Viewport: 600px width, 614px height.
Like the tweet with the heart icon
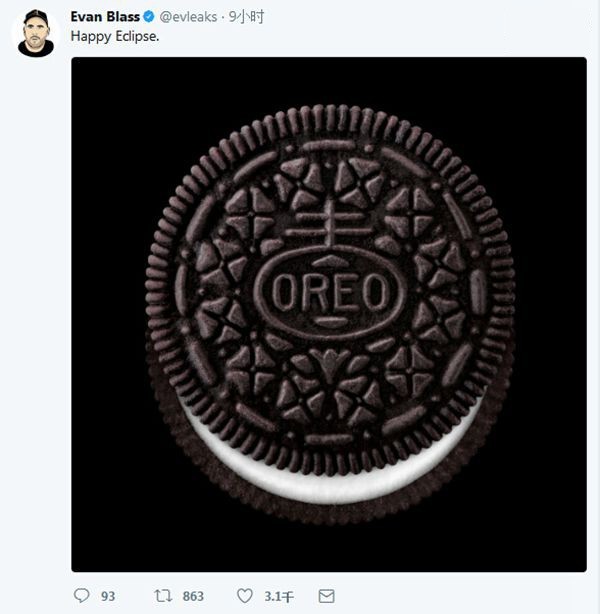244,595
